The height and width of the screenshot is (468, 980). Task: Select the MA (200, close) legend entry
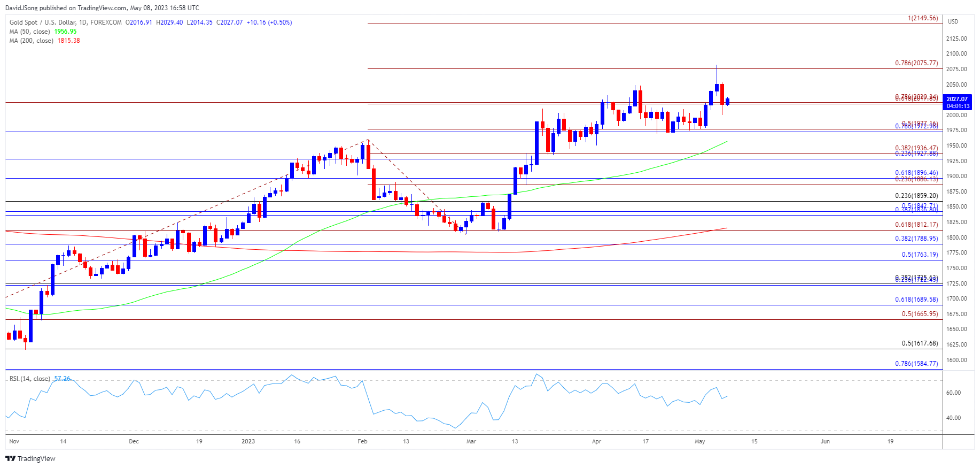coord(32,41)
